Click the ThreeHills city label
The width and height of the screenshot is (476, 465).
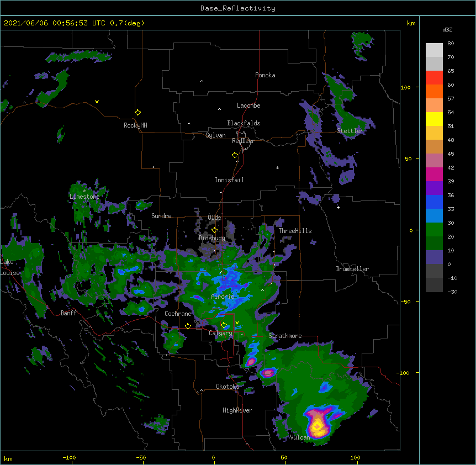pos(295,231)
